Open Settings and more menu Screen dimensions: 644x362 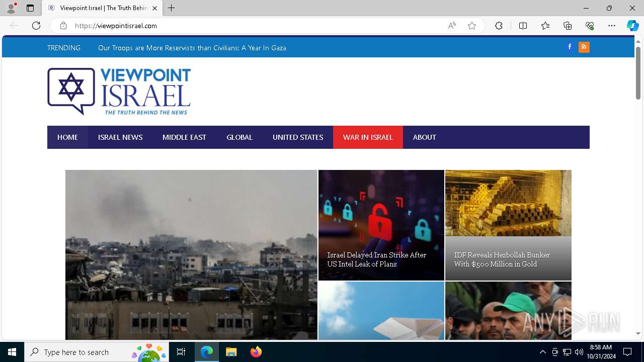pyautogui.click(x=612, y=26)
